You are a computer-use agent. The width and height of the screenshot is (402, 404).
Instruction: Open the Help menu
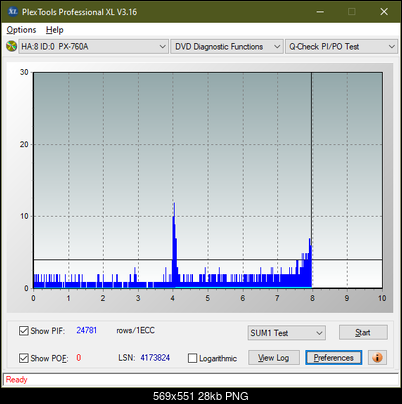click(x=55, y=30)
